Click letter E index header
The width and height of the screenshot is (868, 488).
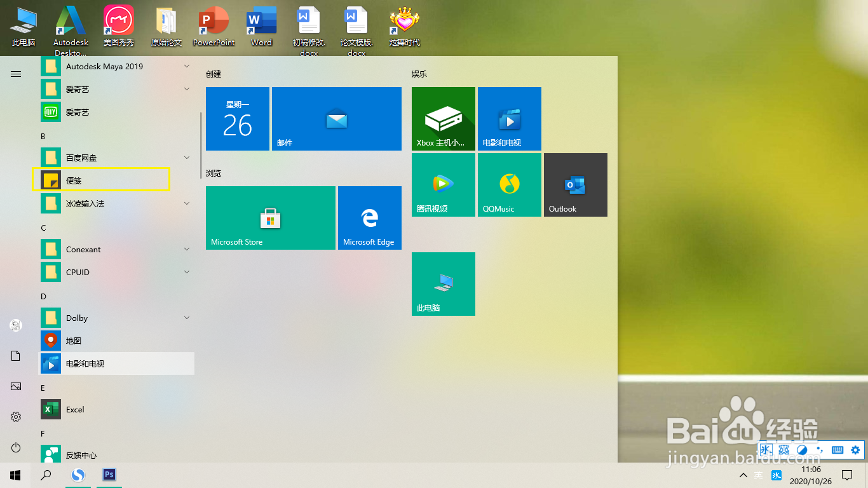tap(43, 388)
